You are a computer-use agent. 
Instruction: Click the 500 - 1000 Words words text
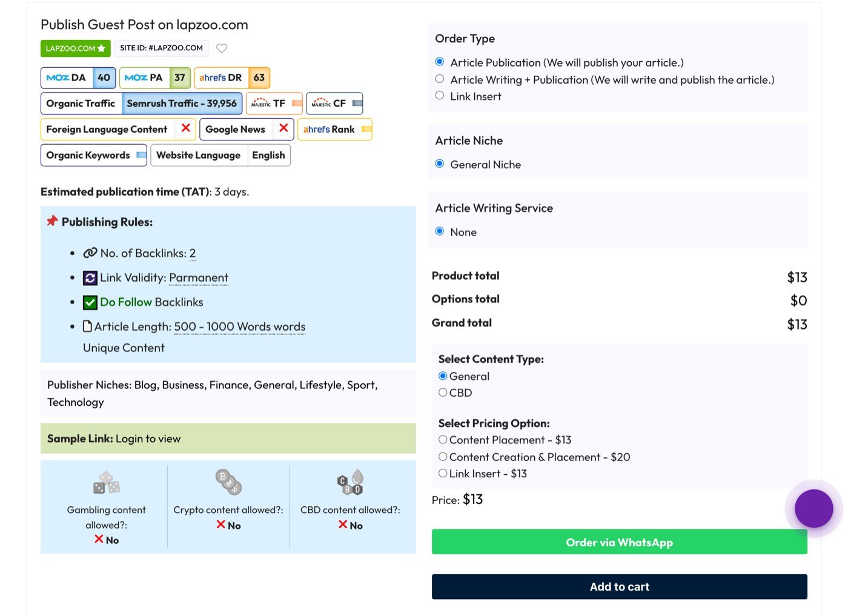coord(240,327)
